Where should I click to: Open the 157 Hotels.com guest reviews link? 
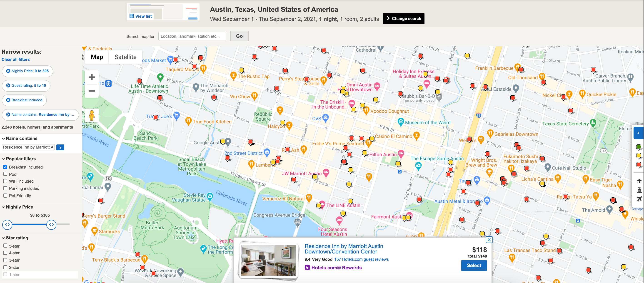(362, 260)
